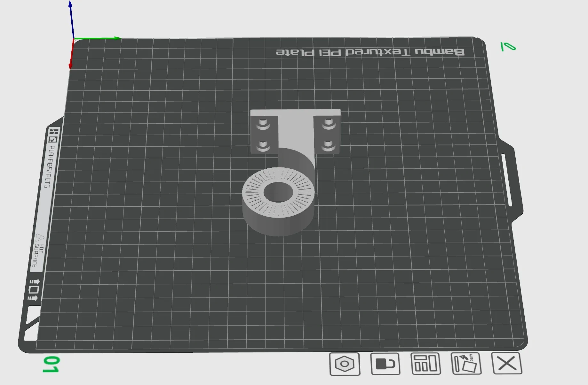Remove the plate with the X icon
588x385 pixels.
507,363
